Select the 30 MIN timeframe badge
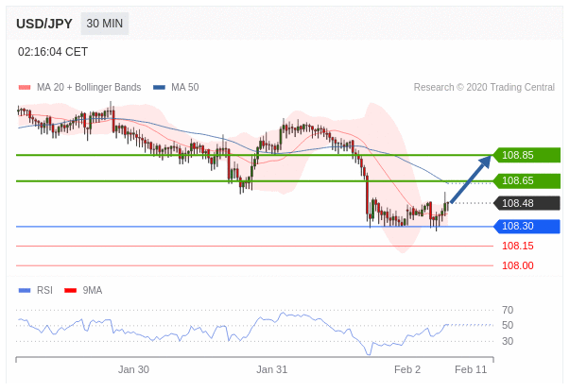 click(x=105, y=24)
